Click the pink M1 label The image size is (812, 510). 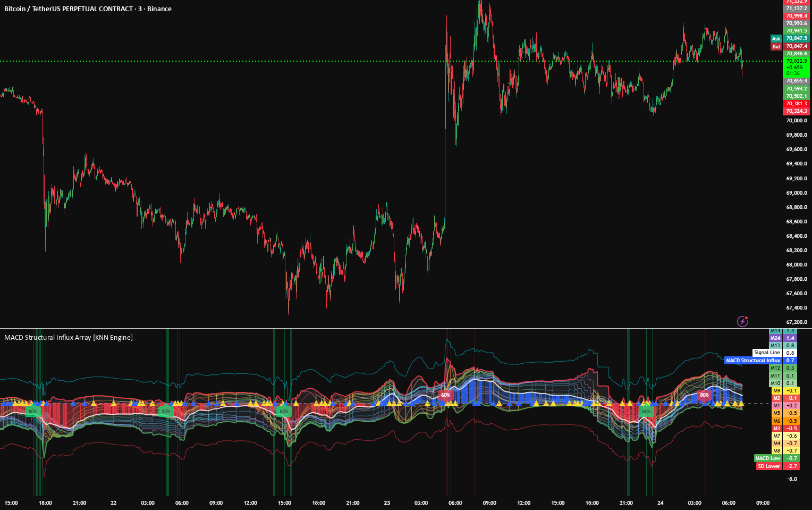point(776,406)
